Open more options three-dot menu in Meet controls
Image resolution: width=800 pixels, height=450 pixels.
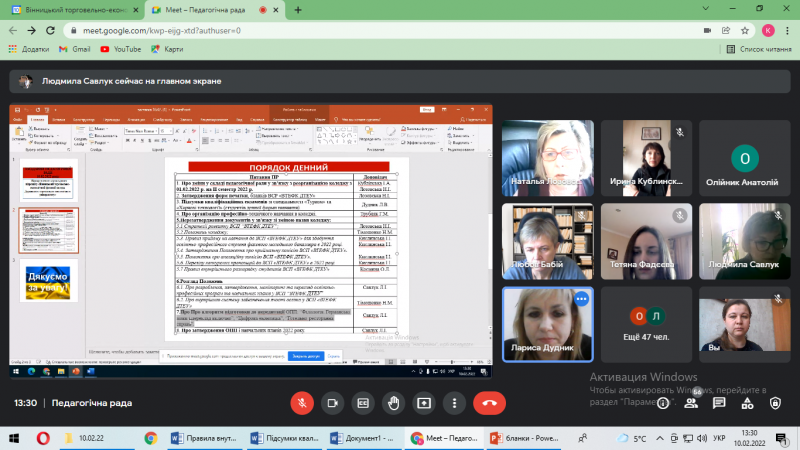tap(454, 403)
